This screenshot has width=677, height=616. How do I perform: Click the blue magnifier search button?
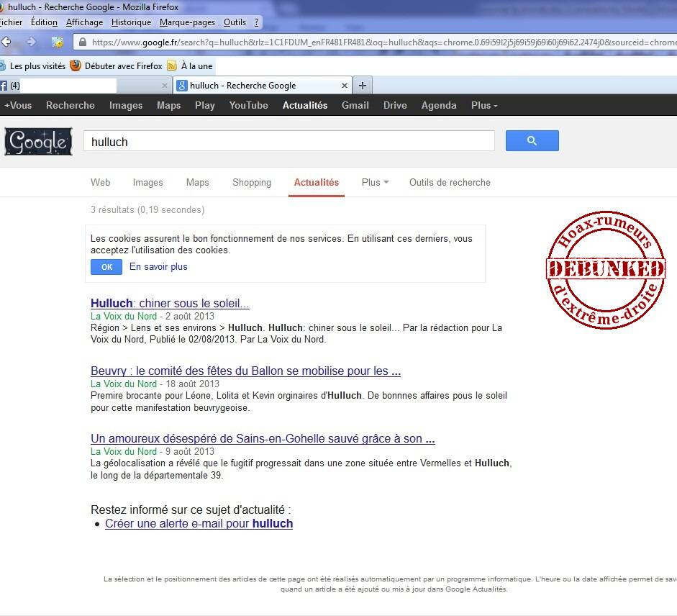tap(532, 141)
